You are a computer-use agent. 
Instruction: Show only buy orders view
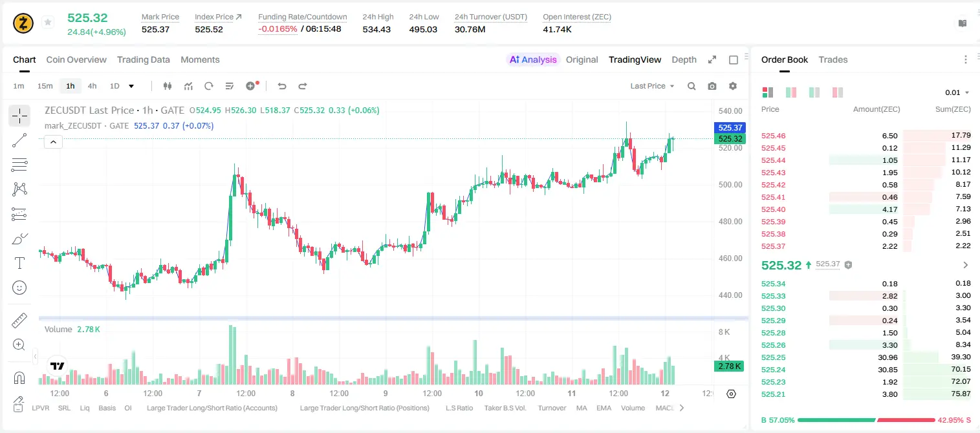coord(814,92)
